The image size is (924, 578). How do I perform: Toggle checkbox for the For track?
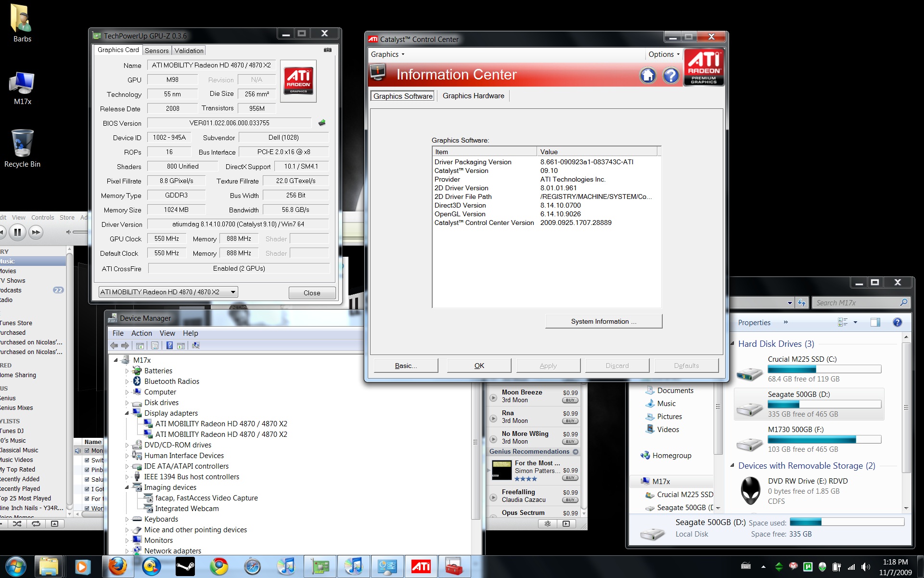[x=87, y=499]
